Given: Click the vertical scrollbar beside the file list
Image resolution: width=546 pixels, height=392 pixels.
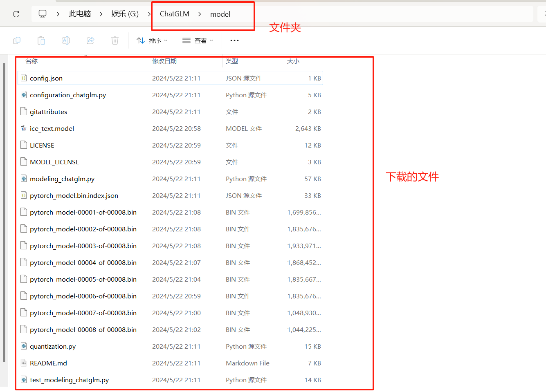Looking at the screenshot, I should [4, 213].
